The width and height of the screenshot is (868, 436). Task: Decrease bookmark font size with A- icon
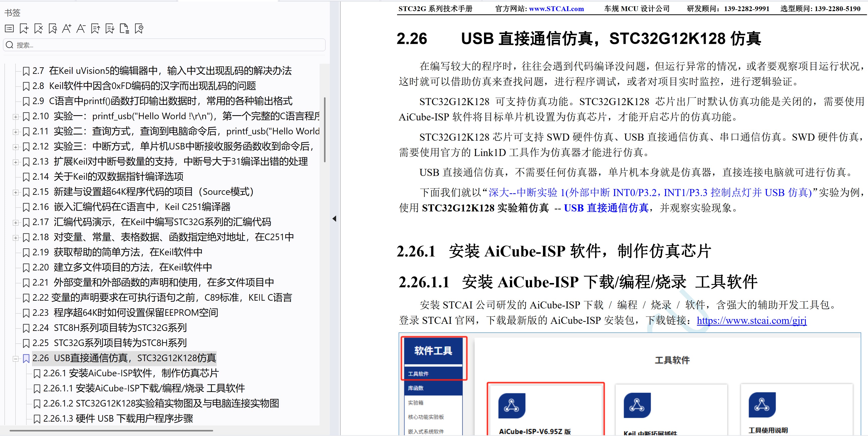coord(81,29)
